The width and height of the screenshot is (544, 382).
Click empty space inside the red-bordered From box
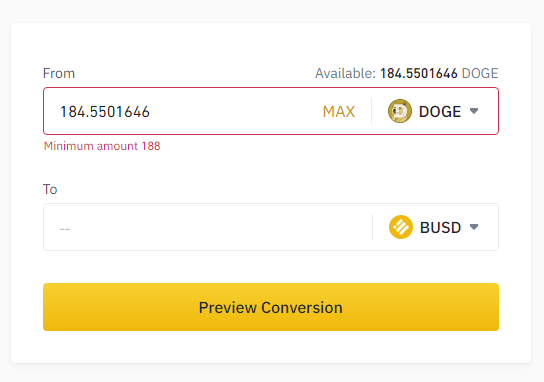[x=236, y=112]
